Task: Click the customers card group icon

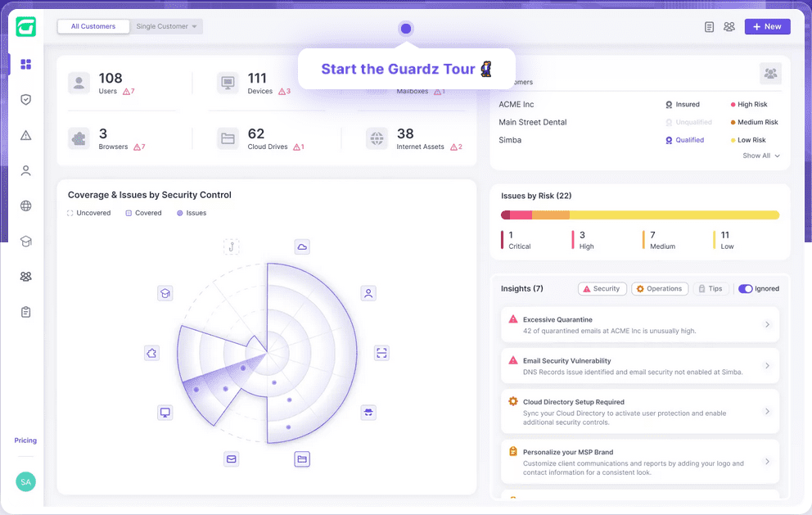Action: pyautogui.click(x=770, y=74)
